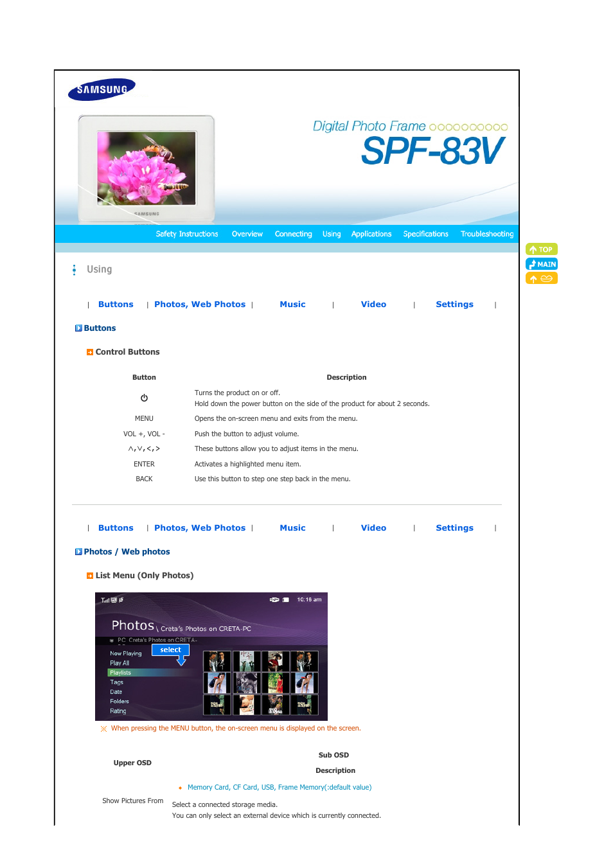Click the yellow TOP button
The height and width of the screenshot is (868, 613).
point(542,249)
